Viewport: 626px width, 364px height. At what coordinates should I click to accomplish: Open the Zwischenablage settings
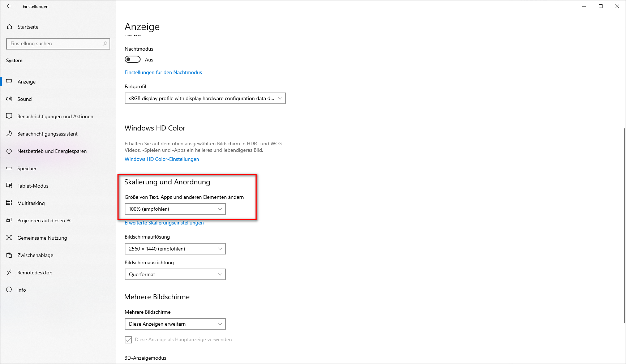tap(58, 255)
